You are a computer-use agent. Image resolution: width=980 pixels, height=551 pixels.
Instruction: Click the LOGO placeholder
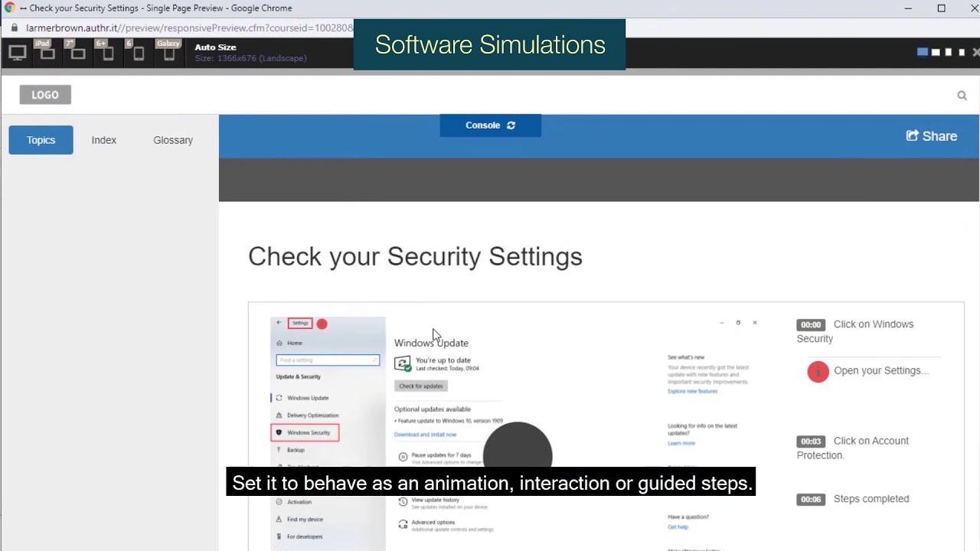click(x=45, y=95)
